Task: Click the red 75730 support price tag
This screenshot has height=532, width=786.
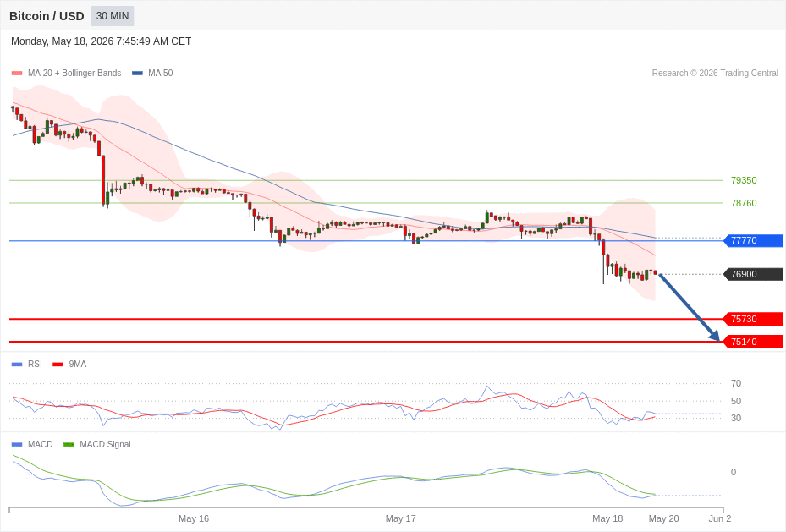Action: coord(753,319)
